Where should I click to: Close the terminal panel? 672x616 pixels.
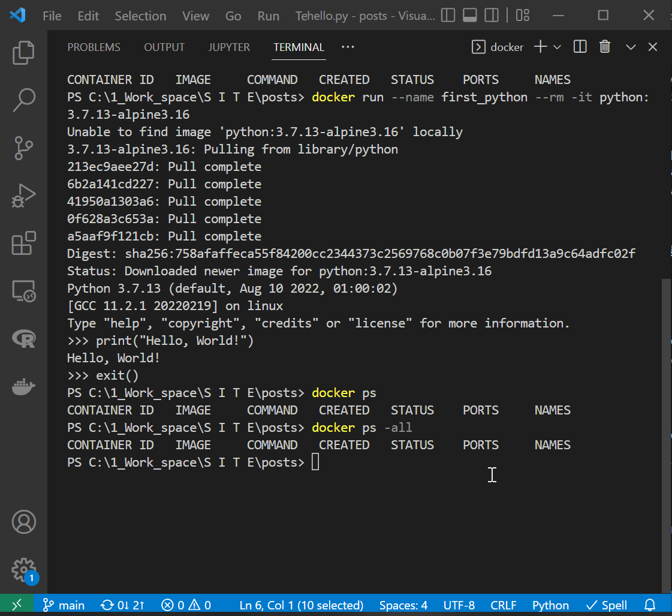(652, 47)
